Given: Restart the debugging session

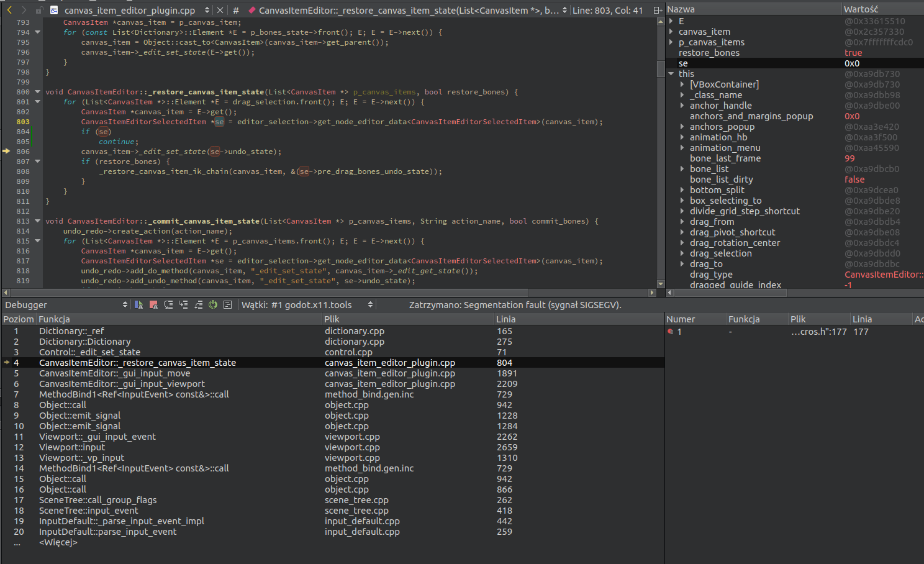Looking at the screenshot, I should tap(213, 304).
